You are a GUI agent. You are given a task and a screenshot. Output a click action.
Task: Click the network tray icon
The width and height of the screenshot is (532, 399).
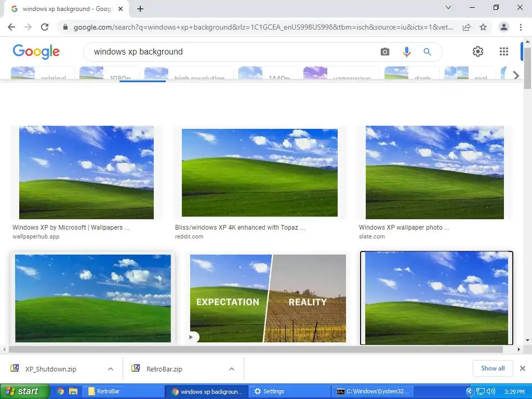[x=481, y=392]
